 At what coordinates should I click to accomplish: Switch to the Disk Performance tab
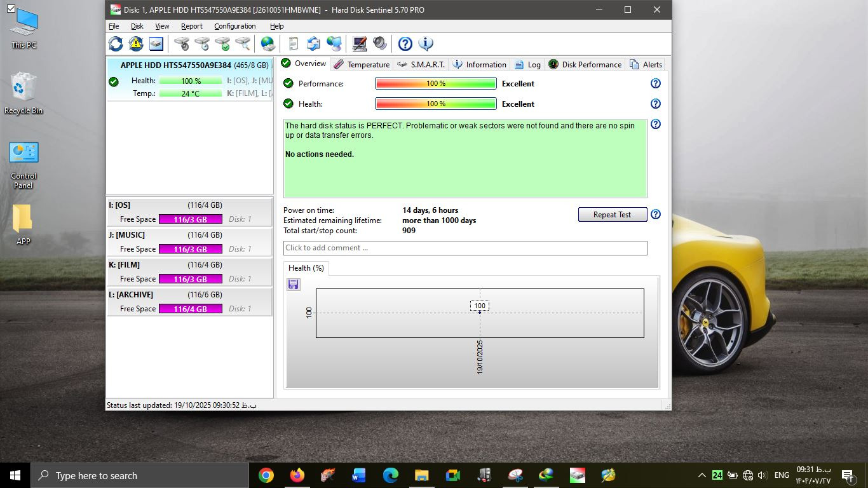point(585,64)
